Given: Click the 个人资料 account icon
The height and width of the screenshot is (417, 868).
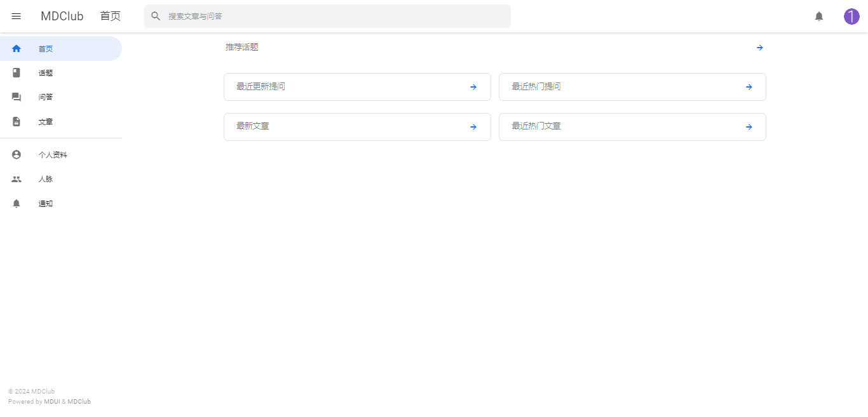Looking at the screenshot, I should tap(17, 155).
